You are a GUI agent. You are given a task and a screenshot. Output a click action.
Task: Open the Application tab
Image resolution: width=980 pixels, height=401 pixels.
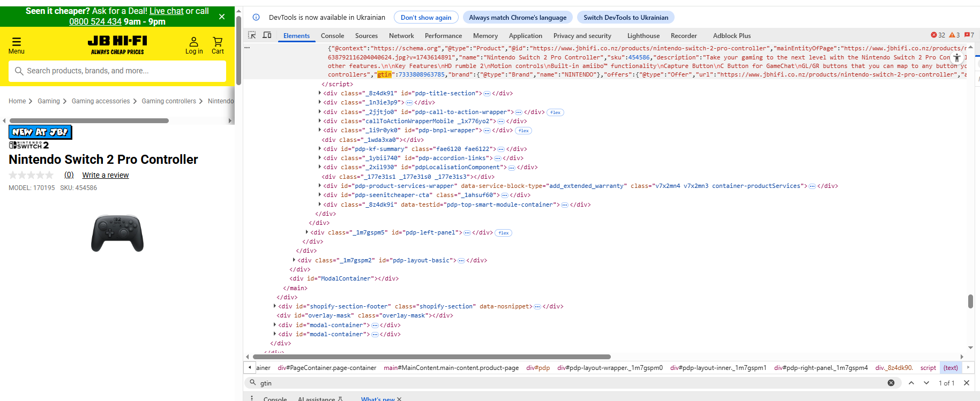[526, 36]
